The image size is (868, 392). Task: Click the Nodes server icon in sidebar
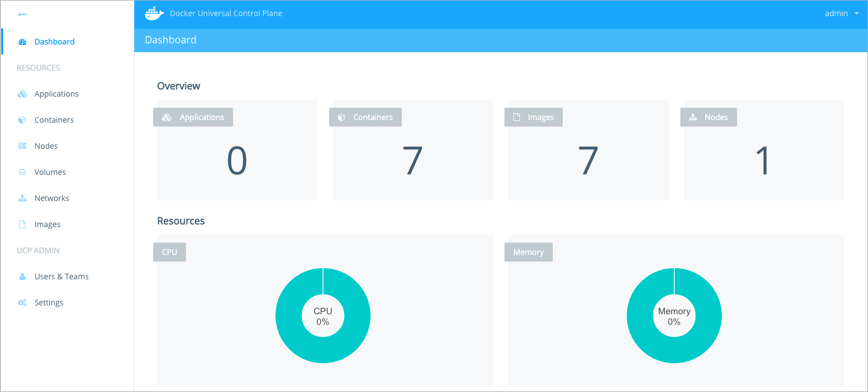point(22,146)
